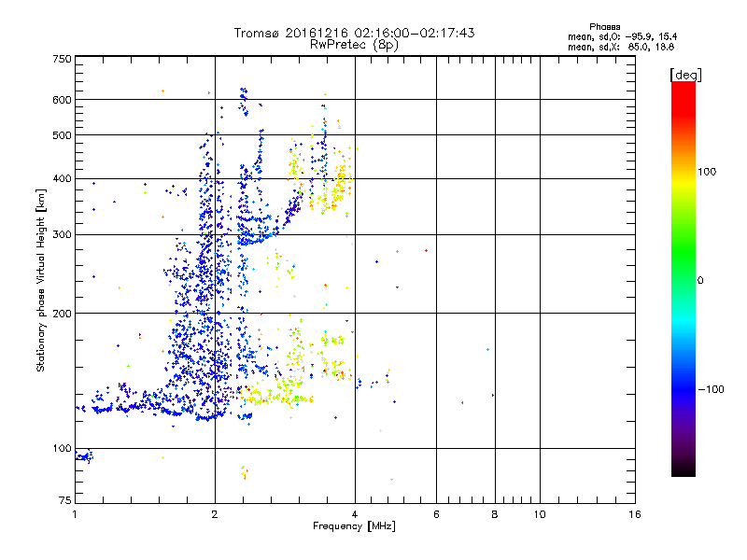Image resolution: width=747 pixels, height=560 pixels.
Task: Click the subtitle 'RwPretec (8p)'
Action: click(354, 45)
